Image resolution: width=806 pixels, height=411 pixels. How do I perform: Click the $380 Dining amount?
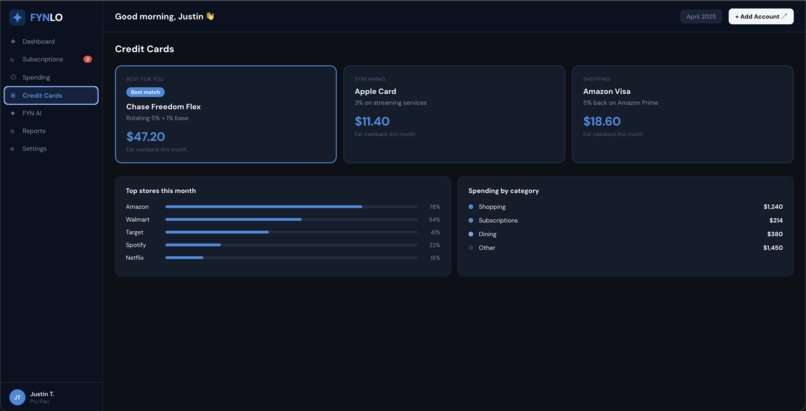[775, 234]
